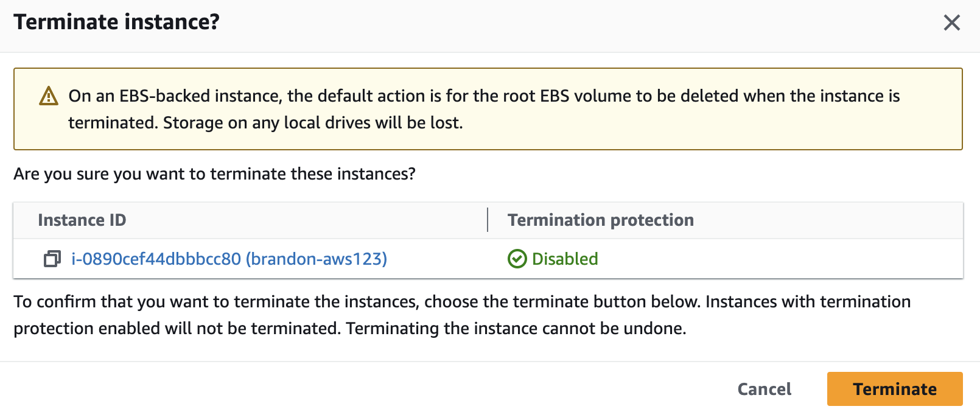Cancel the instance termination

(765, 389)
